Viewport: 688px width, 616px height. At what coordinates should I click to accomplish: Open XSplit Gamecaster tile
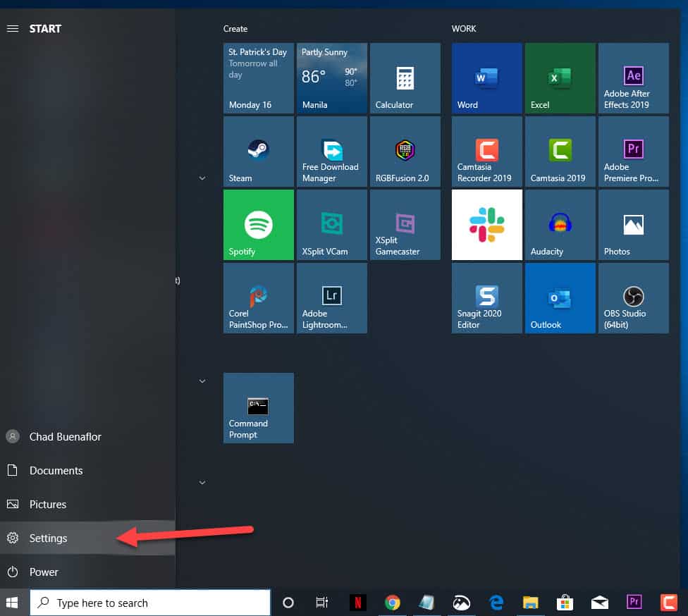point(405,225)
